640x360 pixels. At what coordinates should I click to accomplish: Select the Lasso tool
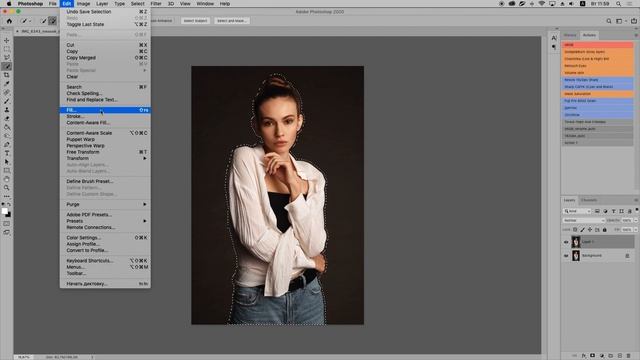(7, 58)
